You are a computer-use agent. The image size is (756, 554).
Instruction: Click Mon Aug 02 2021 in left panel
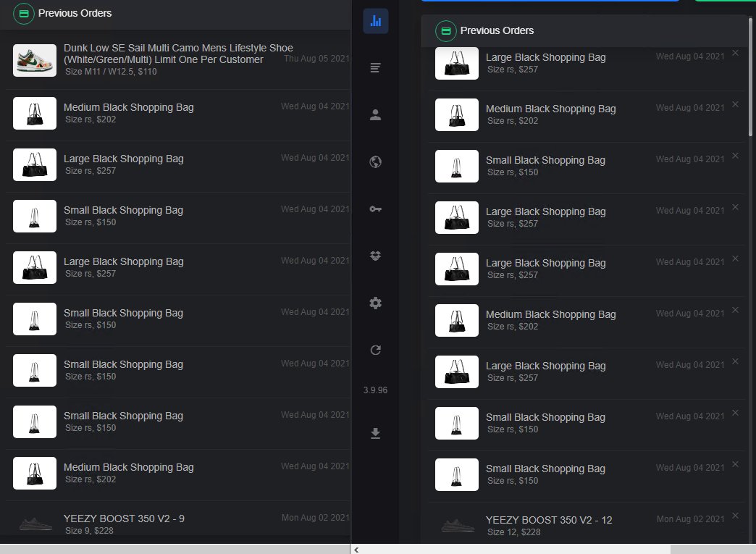pos(315,517)
